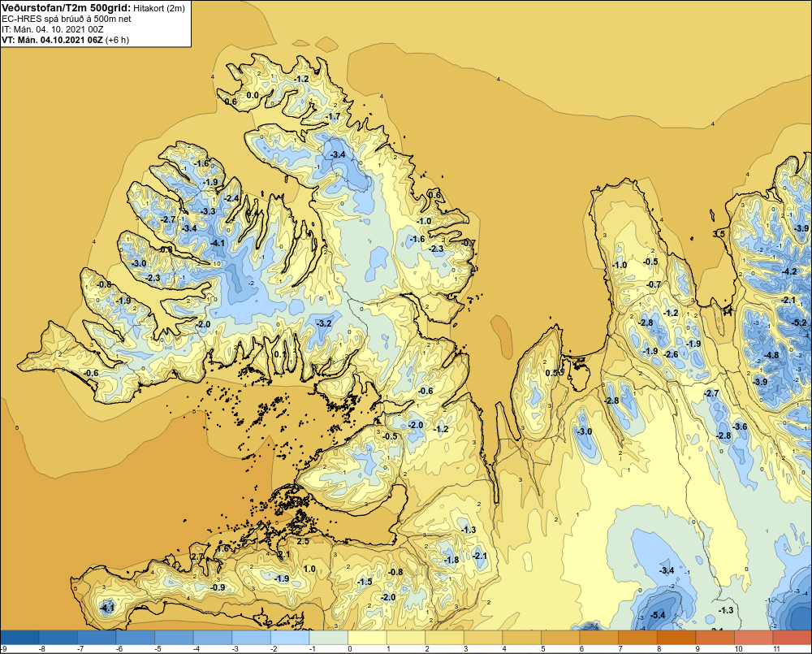Click the 7 legend scale label
The height and width of the screenshot is (654, 812).
(x=620, y=649)
